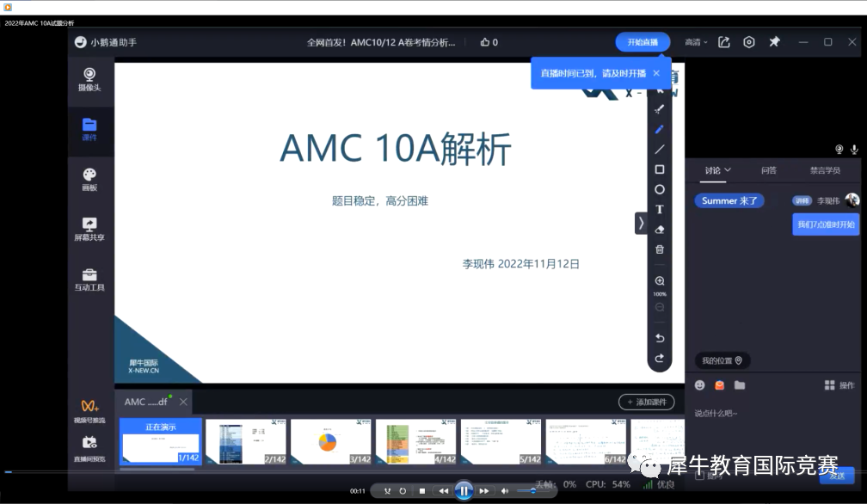This screenshot has height=504, width=867.
Task: Toggle the pin window icon in title bar
Action: (x=774, y=42)
